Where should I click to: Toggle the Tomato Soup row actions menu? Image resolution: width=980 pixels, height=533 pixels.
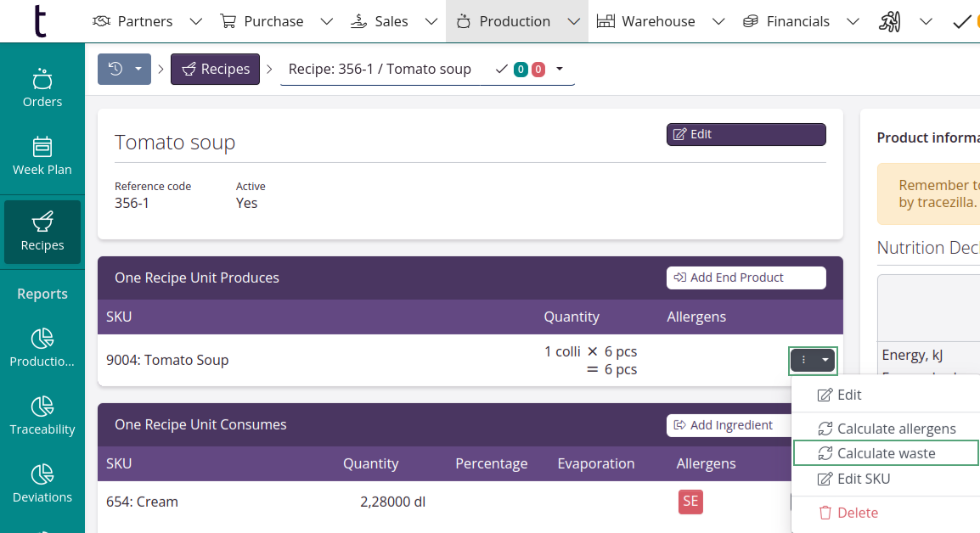click(813, 361)
